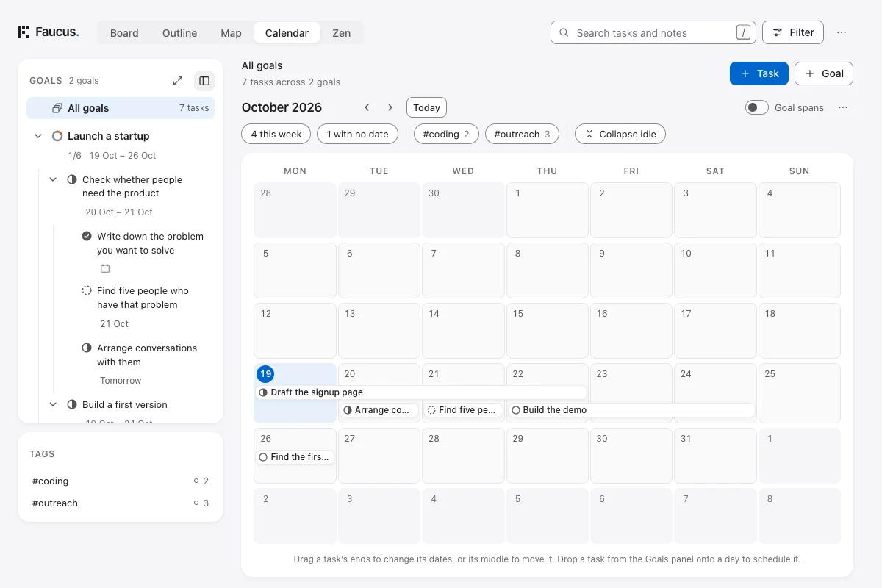Click the October 2026 heading

(282, 107)
